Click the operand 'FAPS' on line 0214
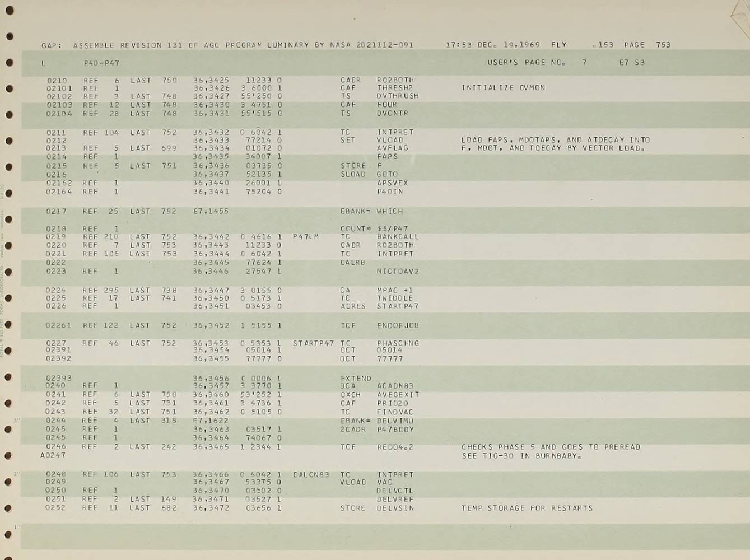The image size is (750, 560). (388, 157)
